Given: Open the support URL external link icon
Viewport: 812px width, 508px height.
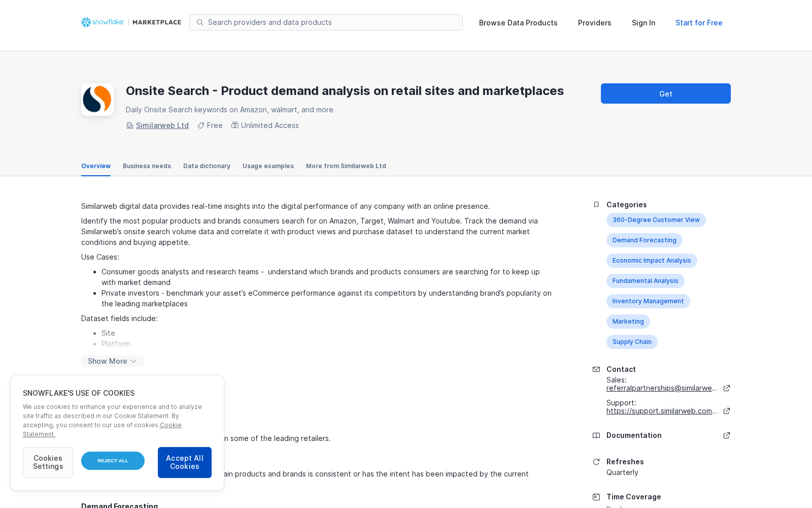Looking at the screenshot, I should [x=727, y=411].
